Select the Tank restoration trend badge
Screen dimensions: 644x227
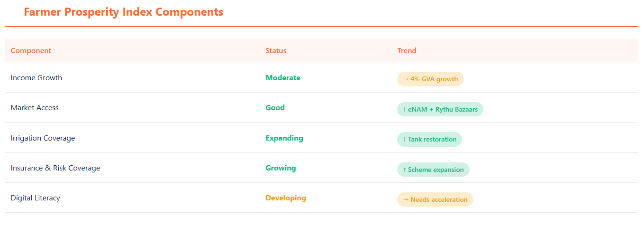(x=429, y=140)
